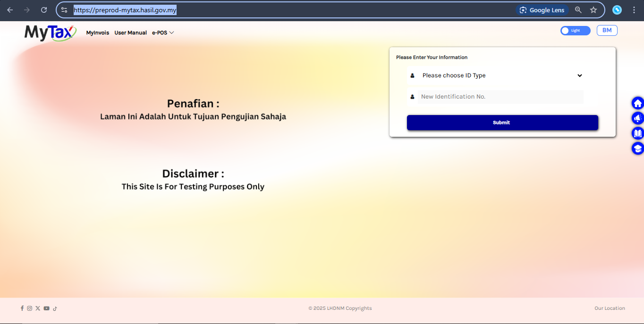Click the graduation cap floating icon
The image size is (644, 324).
(x=637, y=149)
